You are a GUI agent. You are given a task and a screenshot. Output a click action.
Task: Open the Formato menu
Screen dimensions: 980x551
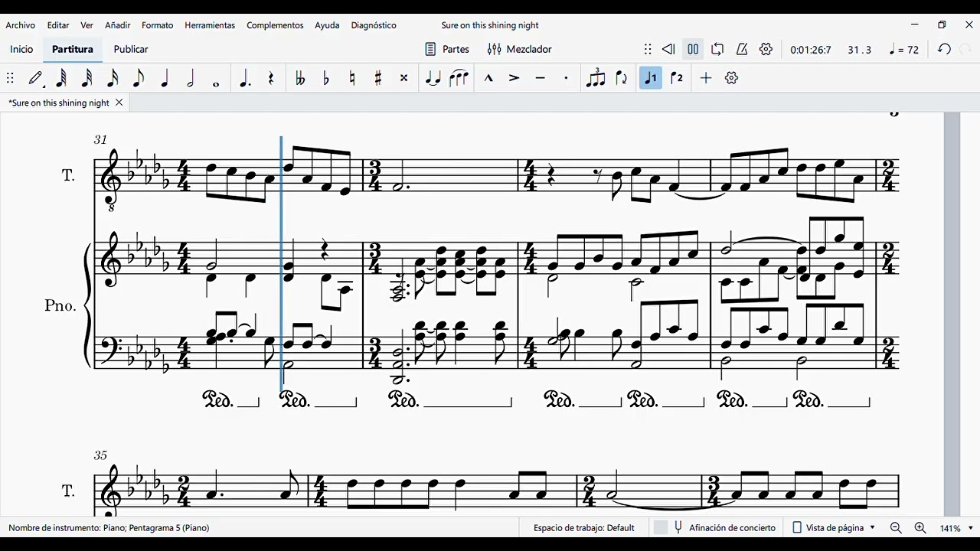[158, 25]
